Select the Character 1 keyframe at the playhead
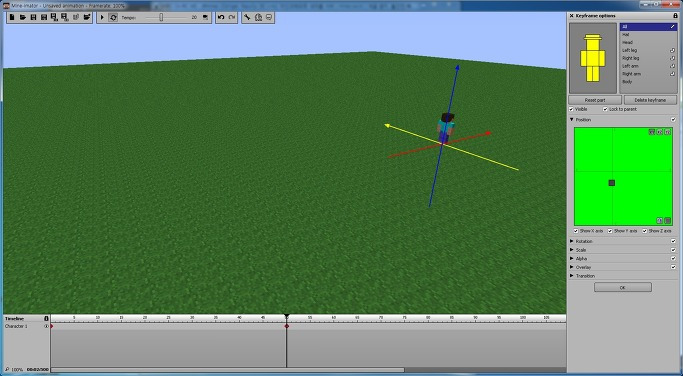 point(287,326)
